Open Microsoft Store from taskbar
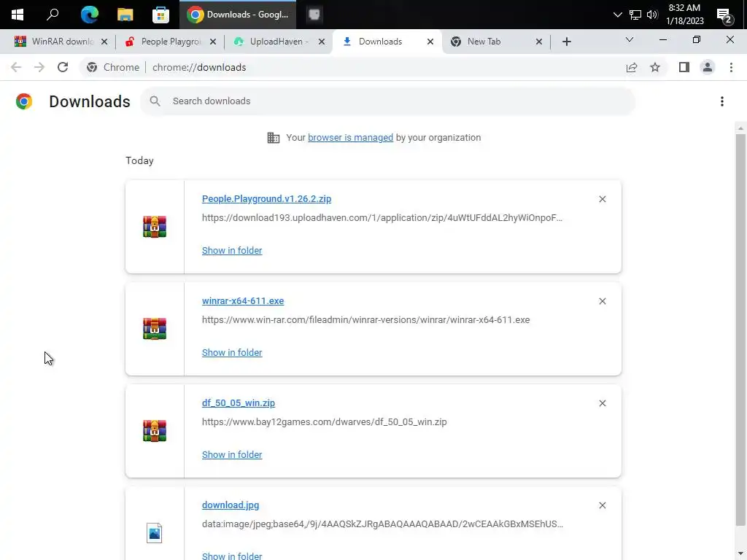 tap(160, 15)
